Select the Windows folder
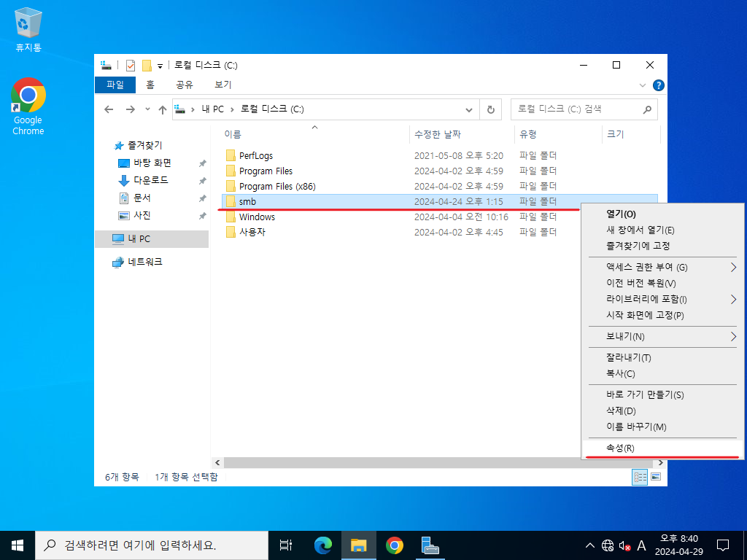Image resolution: width=747 pixels, height=560 pixels. 257,217
